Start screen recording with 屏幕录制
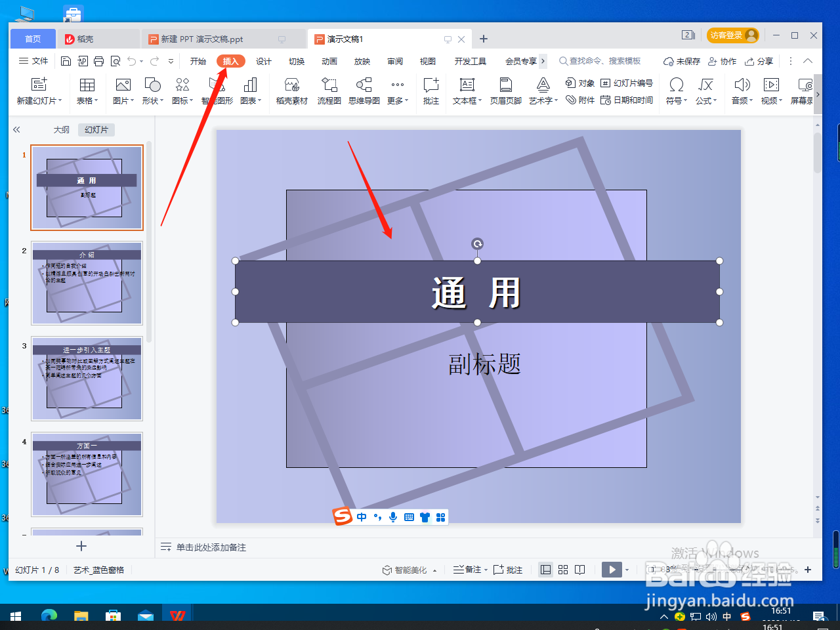The height and width of the screenshot is (630, 840). click(x=803, y=91)
